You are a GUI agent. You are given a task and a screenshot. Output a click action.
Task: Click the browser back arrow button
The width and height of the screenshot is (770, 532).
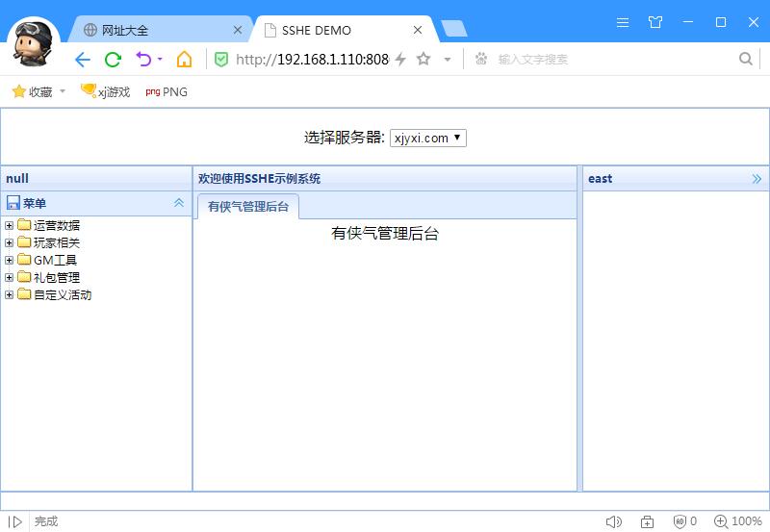pos(82,60)
